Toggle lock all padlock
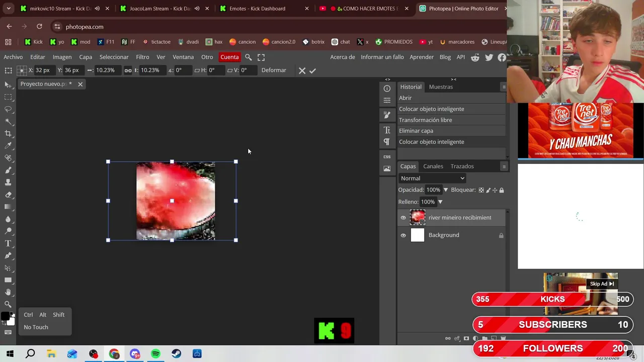This screenshot has height=362, width=644. tap(502, 190)
